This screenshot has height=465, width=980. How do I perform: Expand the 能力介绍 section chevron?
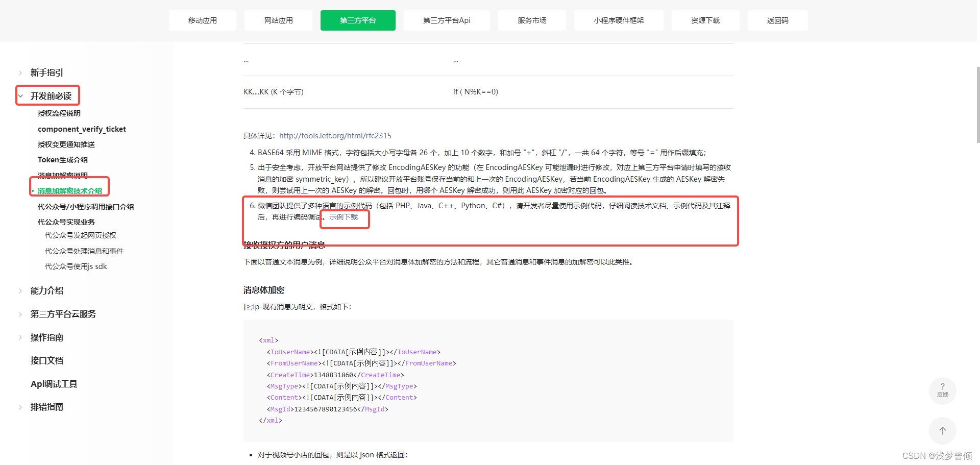[20, 291]
